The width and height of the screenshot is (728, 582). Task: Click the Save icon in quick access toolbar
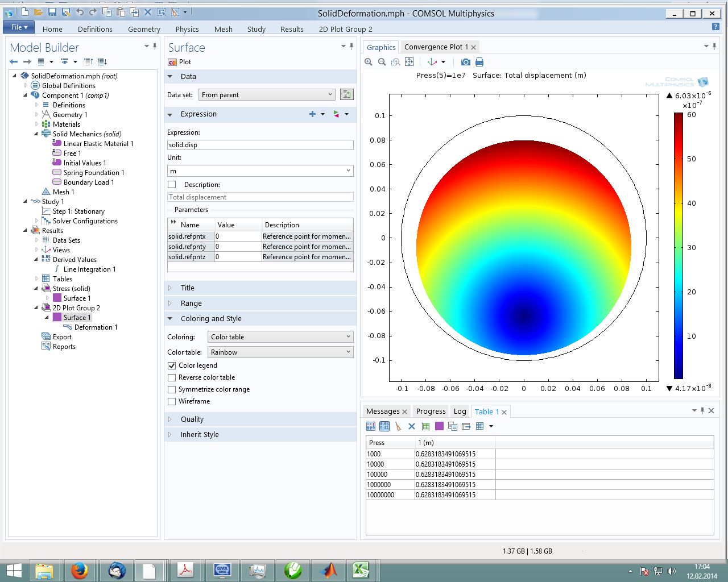pyautogui.click(x=52, y=12)
